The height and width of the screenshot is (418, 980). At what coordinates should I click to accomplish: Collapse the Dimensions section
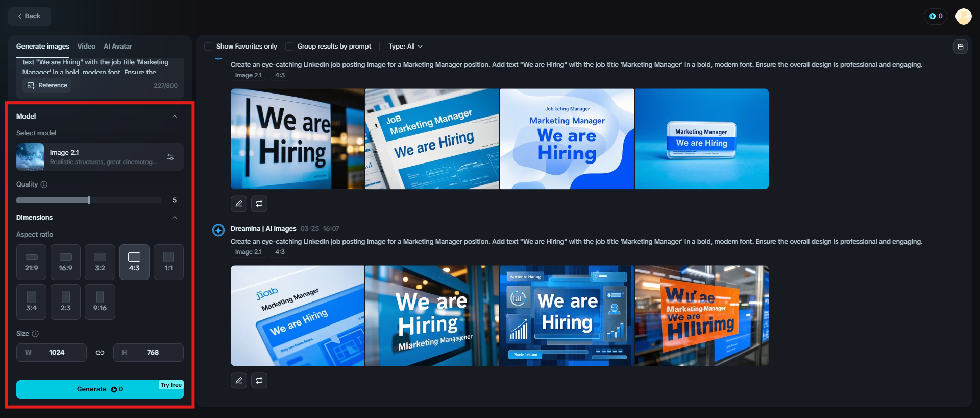coord(175,218)
